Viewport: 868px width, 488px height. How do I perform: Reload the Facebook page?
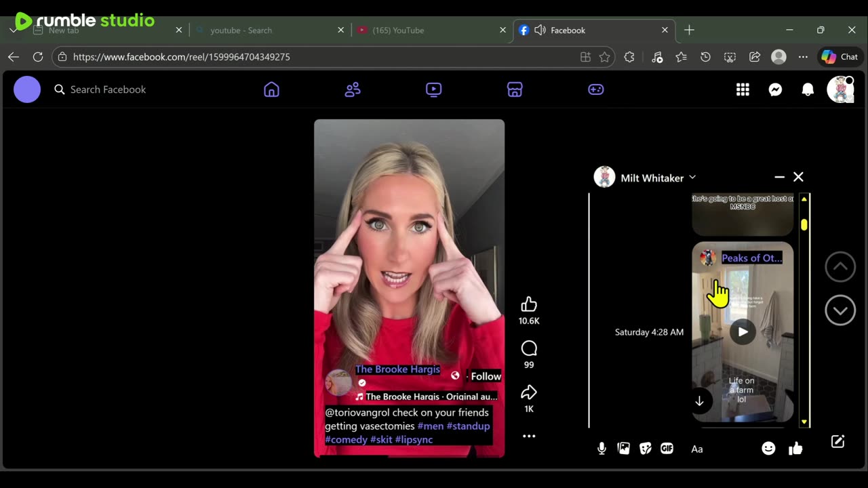click(38, 57)
